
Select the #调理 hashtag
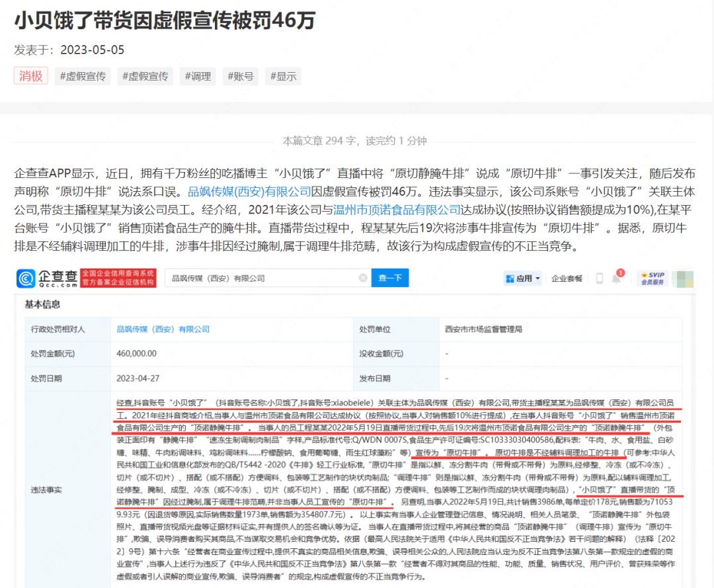198,76
